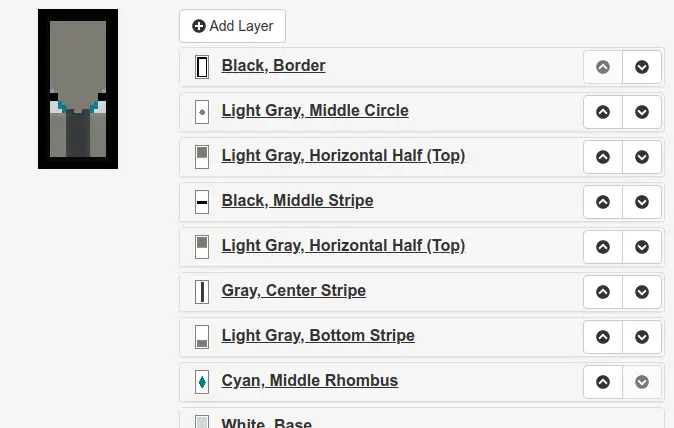Screen dimensions: 674x428
Task: Move Light Gray Middle Circle layer up
Action: click(603, 112)
